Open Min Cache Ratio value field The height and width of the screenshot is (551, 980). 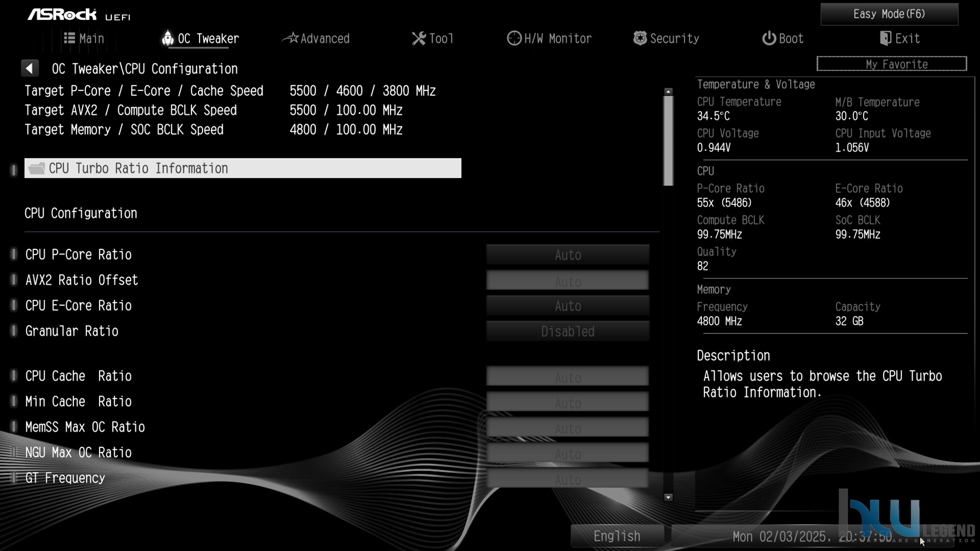pyautogui.click(x=567, y=402)
